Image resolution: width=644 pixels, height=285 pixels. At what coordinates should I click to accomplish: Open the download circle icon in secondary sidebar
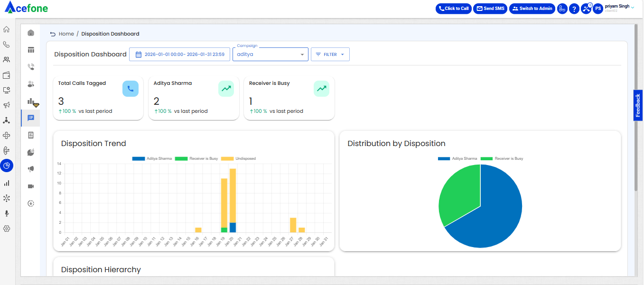tap(31, 203)
